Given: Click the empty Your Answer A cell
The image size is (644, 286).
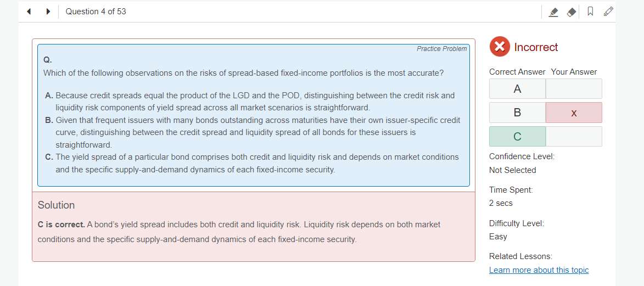Looking at the screenshot, I should 574,89.
